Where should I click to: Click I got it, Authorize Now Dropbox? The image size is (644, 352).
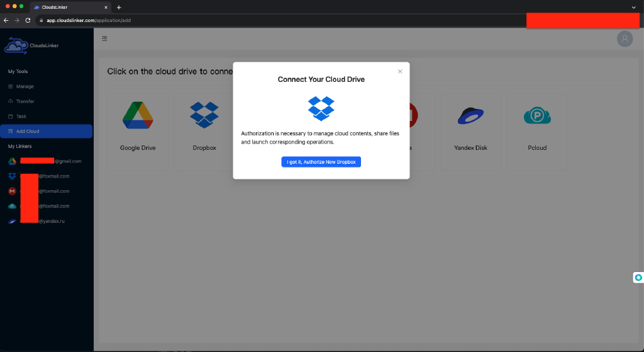(321, 162)
